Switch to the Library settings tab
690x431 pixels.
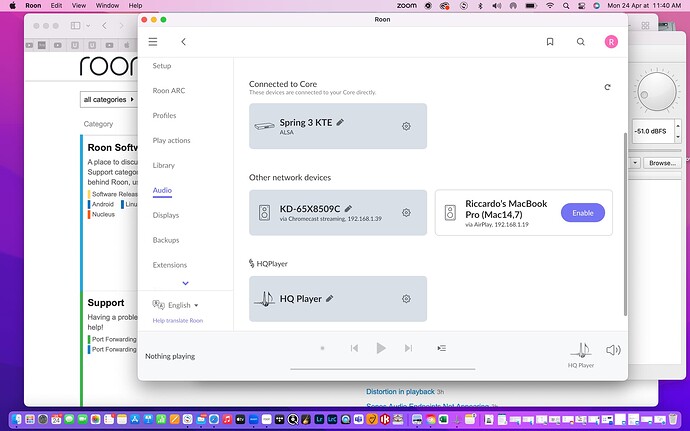(164, 166)
